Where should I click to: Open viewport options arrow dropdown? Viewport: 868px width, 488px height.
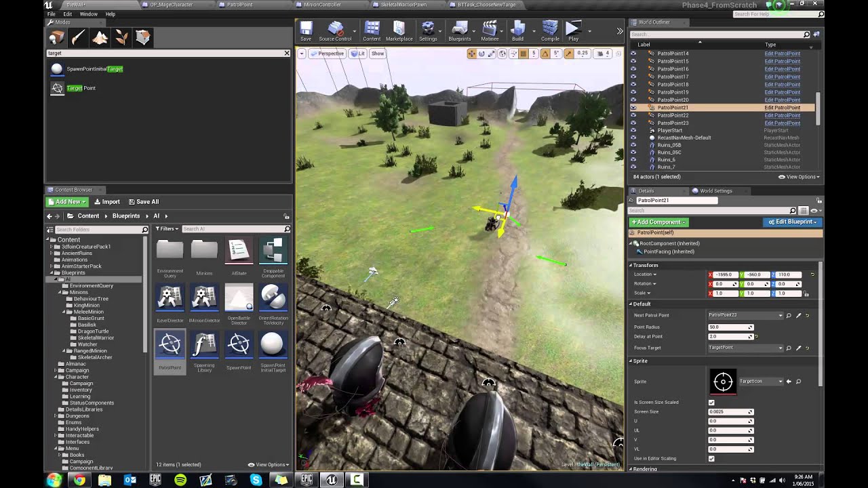click(302, 54)
